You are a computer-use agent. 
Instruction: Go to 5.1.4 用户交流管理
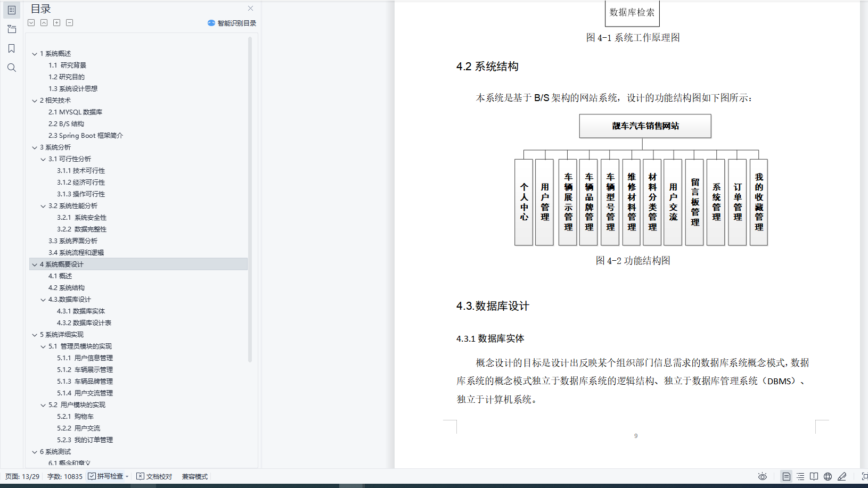[85, 393]
